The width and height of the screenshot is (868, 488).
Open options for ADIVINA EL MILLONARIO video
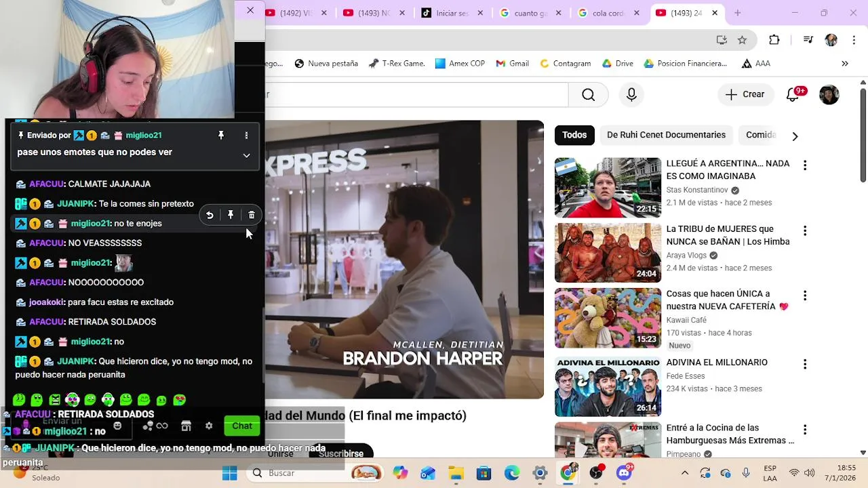point(805,364)
